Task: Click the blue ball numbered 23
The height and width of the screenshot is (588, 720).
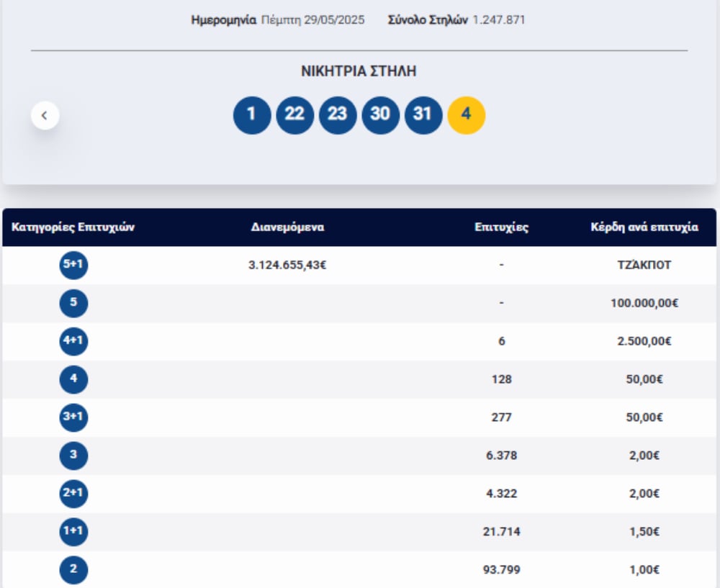Action: point(337,115)
